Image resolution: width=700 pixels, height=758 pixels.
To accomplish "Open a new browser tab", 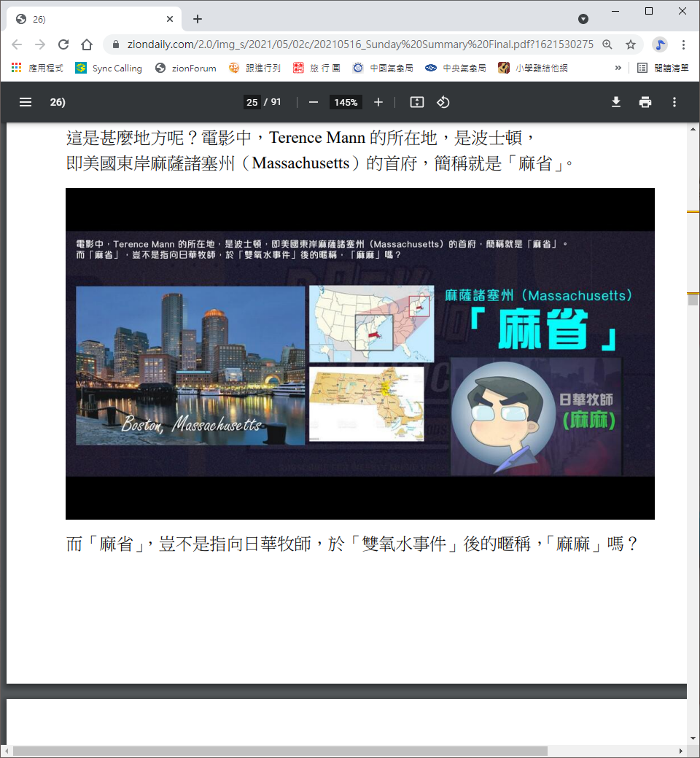I will pos(198,19).
